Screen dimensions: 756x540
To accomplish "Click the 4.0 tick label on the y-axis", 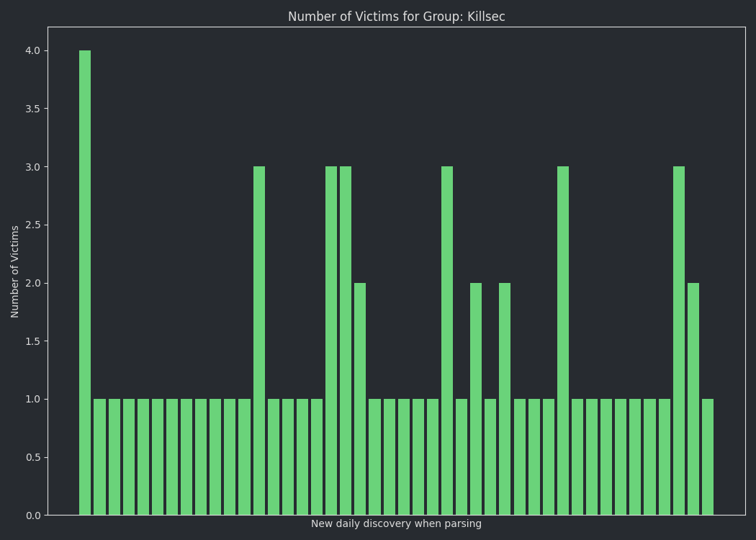I will pos(33,50).
